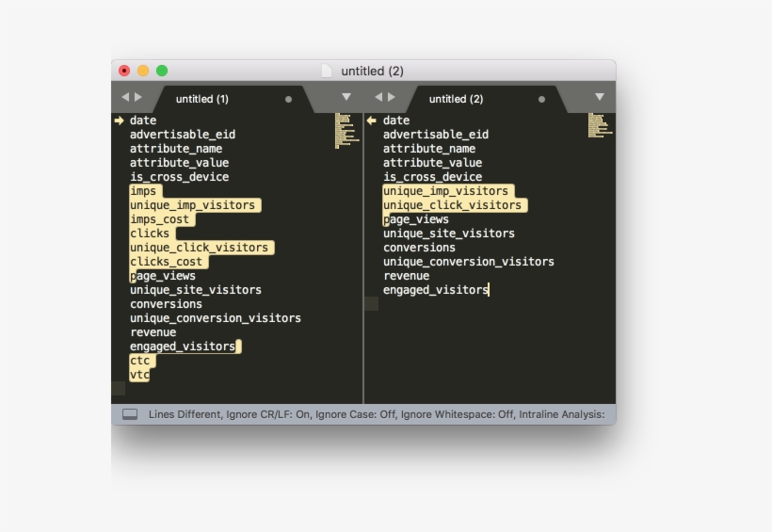Close untitled (2) via its unsaved dot

(x=541, y=99)
